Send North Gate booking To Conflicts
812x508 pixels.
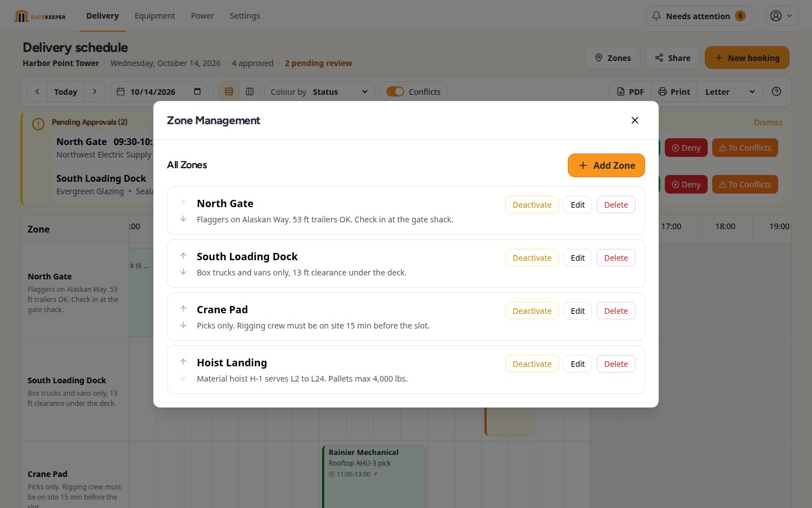[745, 148]
